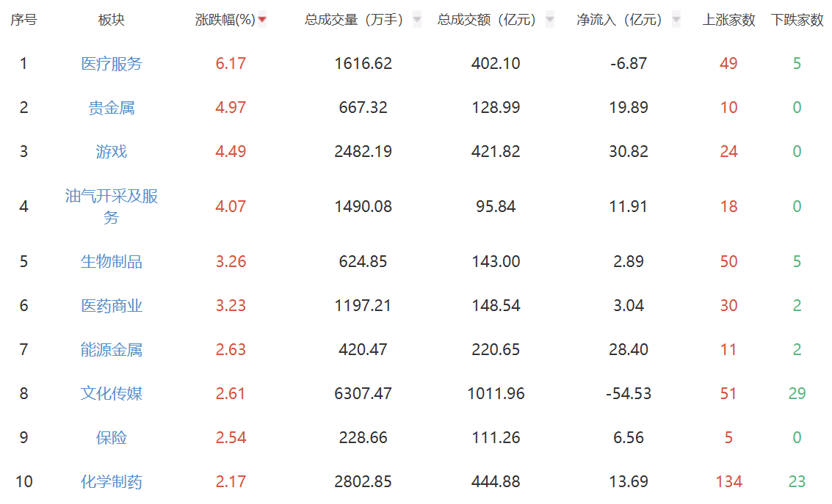Open the sort dropdown next to 总成交额（亿元）
The image size is (832, 504).
point(549,20)
